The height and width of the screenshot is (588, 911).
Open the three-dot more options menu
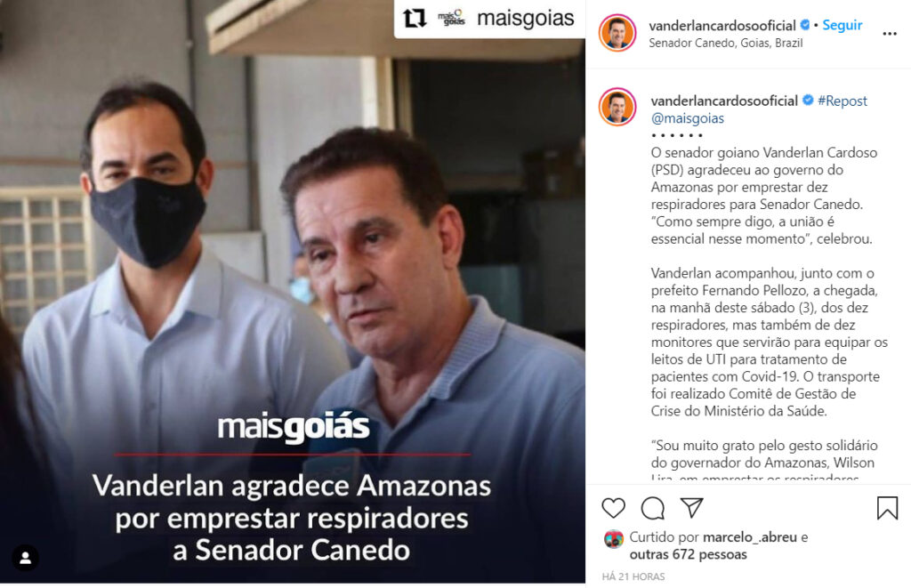(x=890, y=34)
